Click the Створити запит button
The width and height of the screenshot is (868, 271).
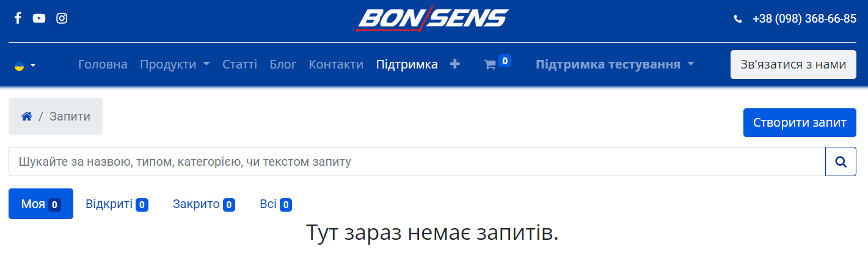pos(800,122)
